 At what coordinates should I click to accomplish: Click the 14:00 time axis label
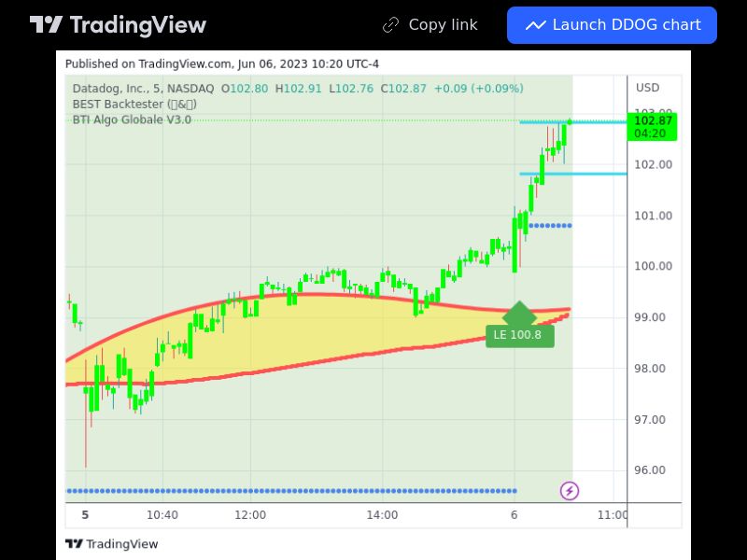382,515
